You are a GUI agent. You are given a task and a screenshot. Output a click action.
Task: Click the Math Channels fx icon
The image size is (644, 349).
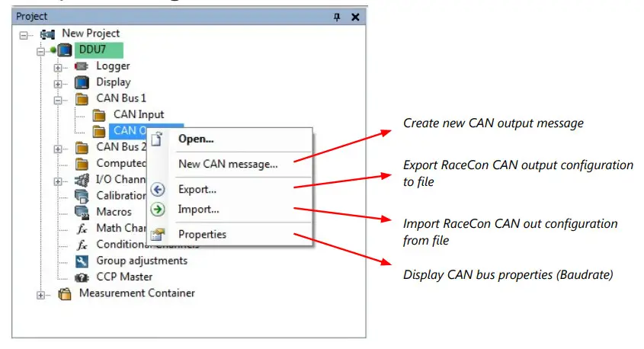click(82, 229)
